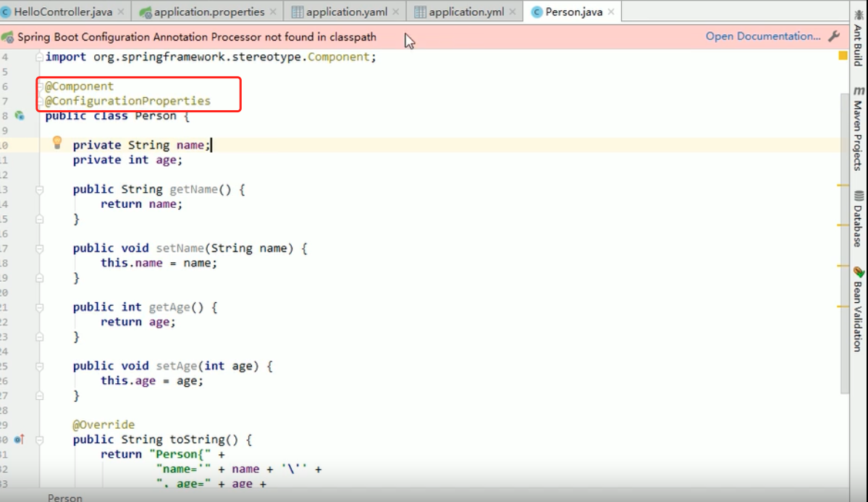Close the application.yaml tab

pyautogui.click(x=396, y=12)
